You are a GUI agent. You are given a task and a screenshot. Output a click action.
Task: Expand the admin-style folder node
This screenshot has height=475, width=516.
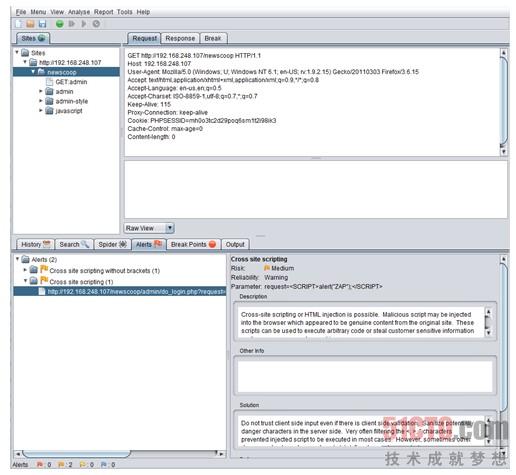coord(41,101)
